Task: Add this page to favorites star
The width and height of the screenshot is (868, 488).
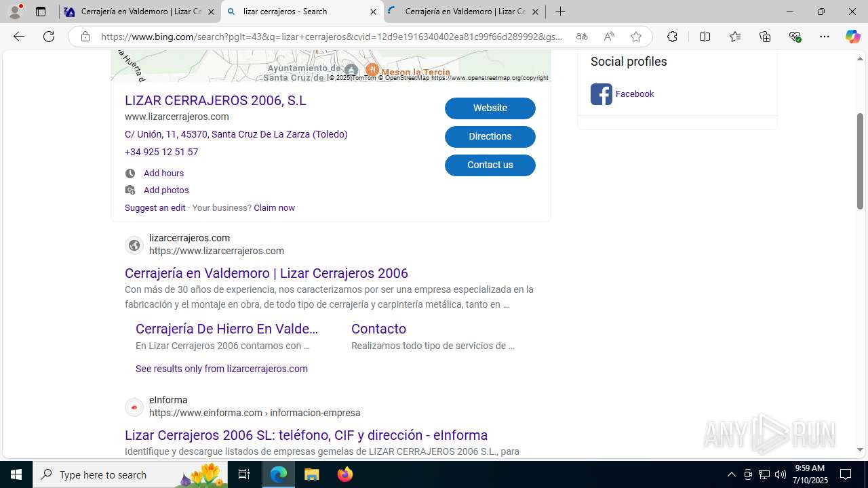Action: 636,37
